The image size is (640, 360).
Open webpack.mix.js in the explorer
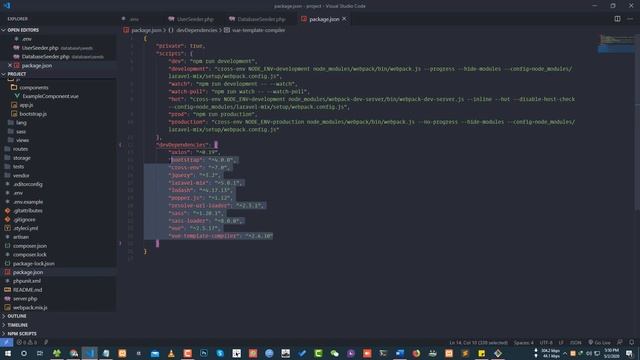click(x=30, y=307)
